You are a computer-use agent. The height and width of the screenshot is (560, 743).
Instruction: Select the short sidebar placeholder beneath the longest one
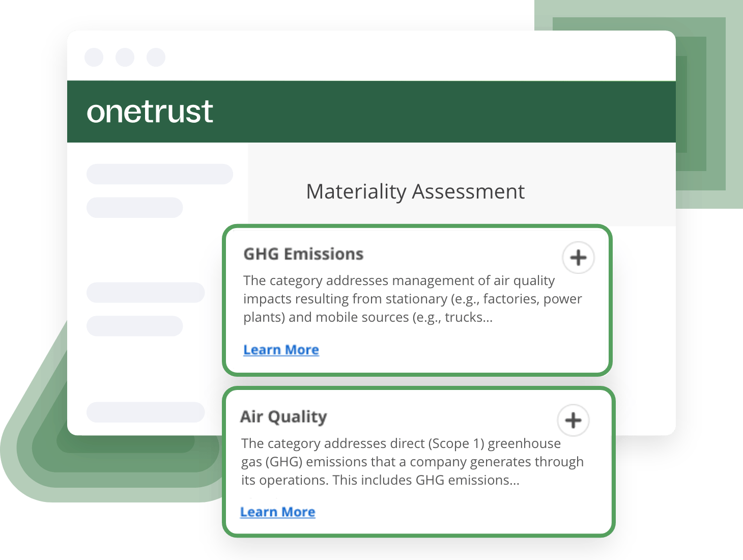pos(134,208)
